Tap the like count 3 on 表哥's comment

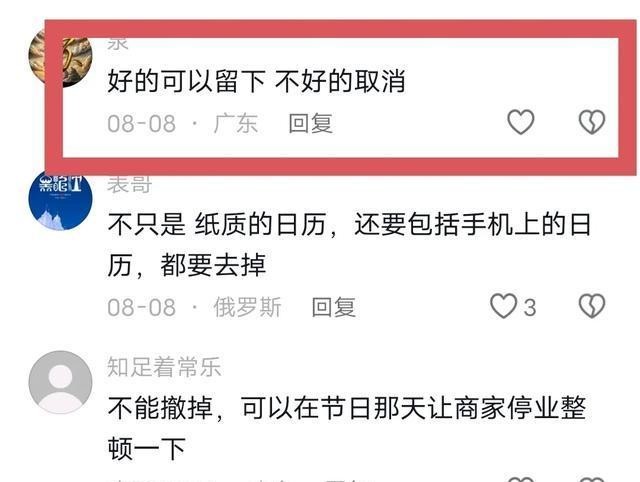[x=530, y=307]
